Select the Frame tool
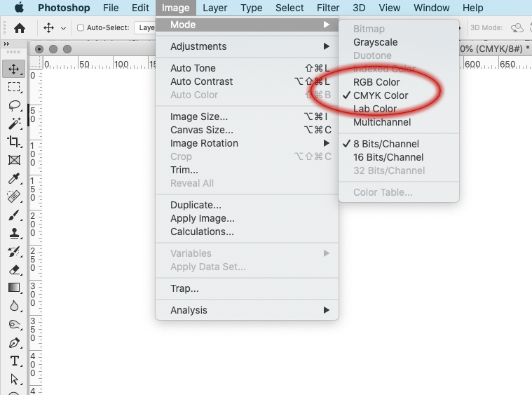532x395 pixels. 14,160
